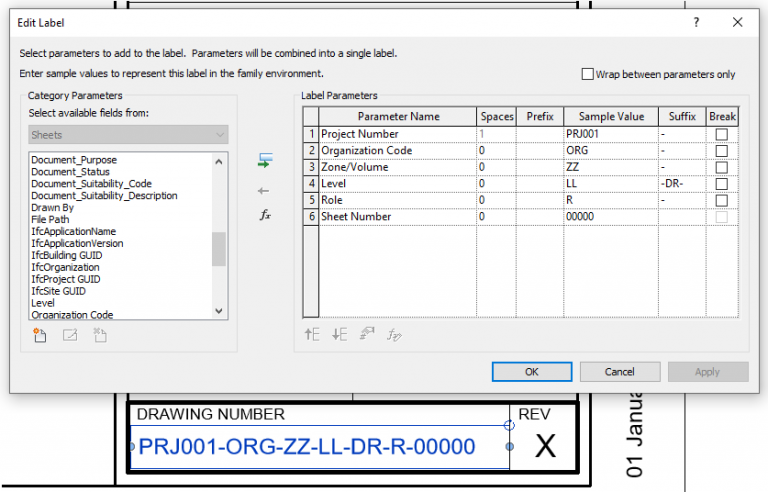Edit the -DR- suffix cell
Viewport: 768px width, 492px height.
click(x=682, y=184)
